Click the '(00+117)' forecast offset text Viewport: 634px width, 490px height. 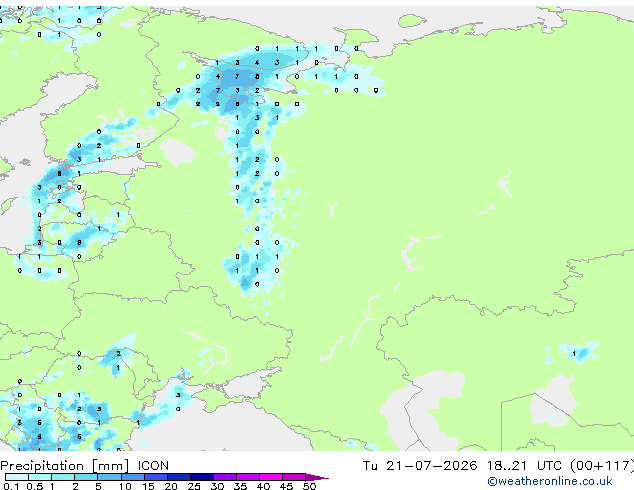tap(602, 466)
